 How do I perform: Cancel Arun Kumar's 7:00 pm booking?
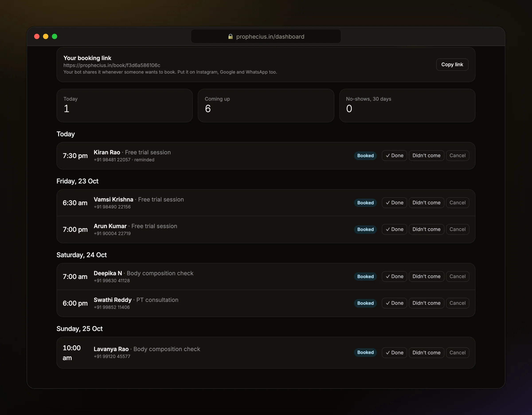point(458,229)
